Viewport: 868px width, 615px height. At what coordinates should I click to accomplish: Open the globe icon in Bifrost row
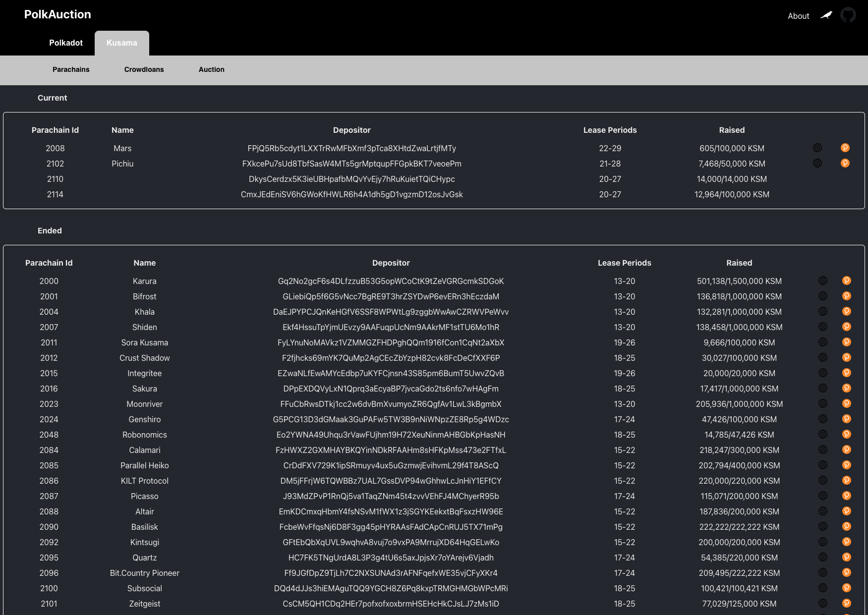point(823,296)
